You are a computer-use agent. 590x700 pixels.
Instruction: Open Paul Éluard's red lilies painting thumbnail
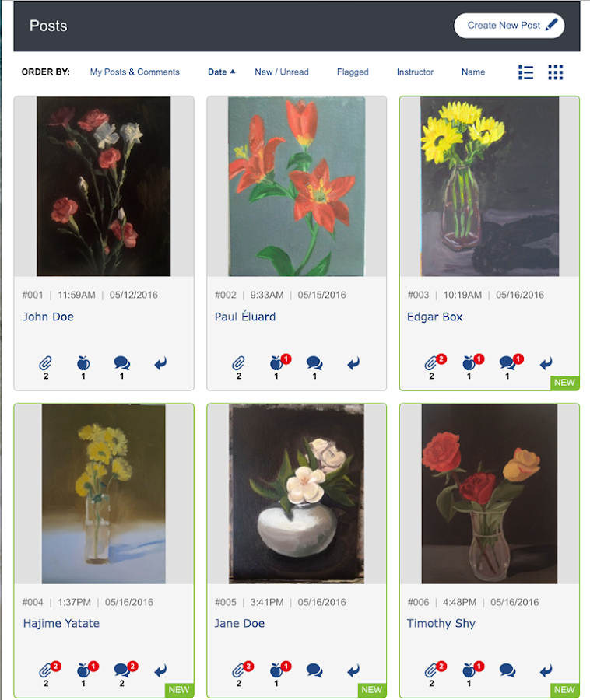pos(297,186)
